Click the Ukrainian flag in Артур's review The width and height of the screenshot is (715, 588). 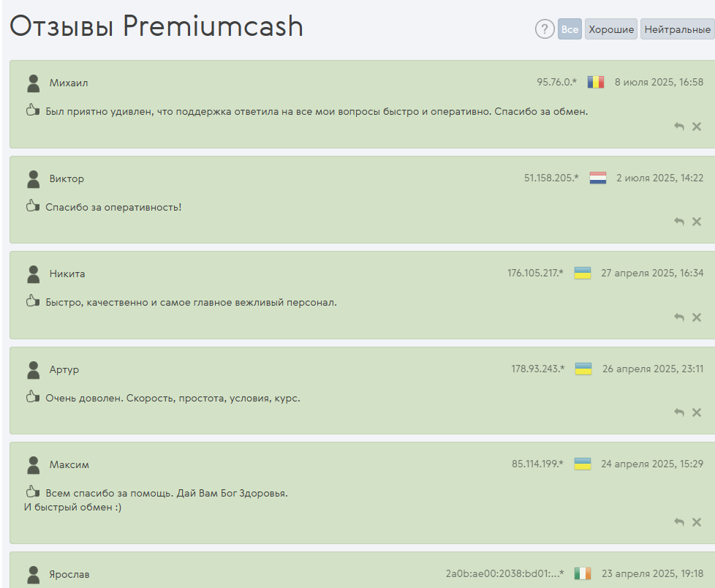583,369
